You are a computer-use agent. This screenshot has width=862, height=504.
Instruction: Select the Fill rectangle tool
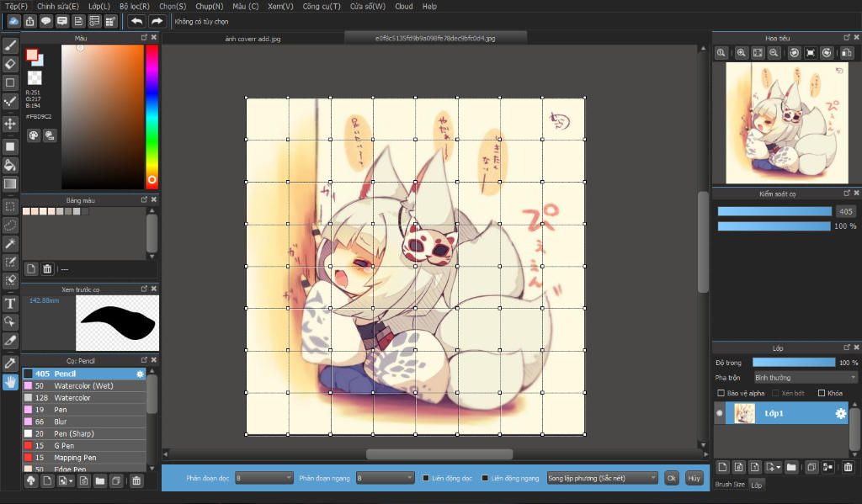pyautogui.click(x=10, y=146)
